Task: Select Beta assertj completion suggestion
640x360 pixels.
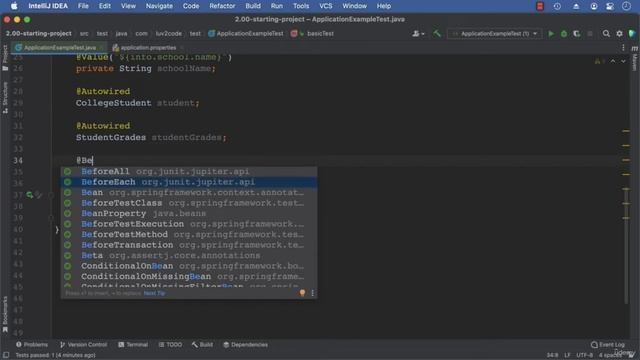Action: coord(189,256)
